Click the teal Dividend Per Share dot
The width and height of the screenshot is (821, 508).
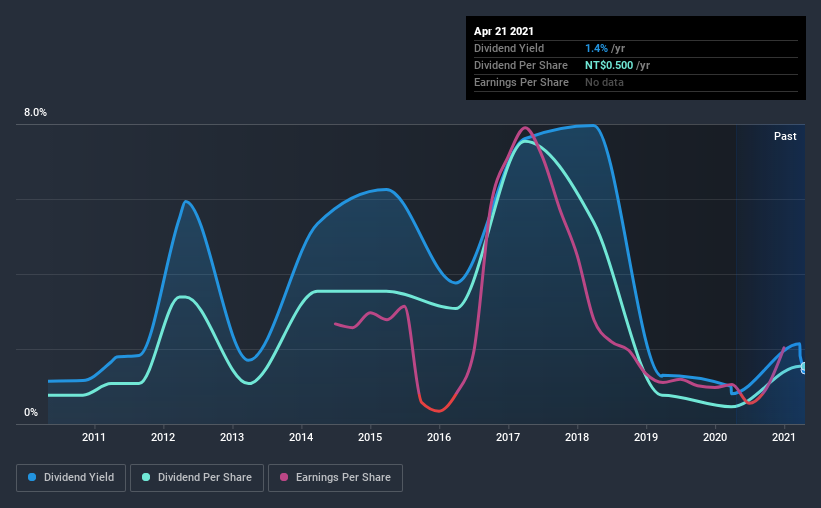(146, 477)
